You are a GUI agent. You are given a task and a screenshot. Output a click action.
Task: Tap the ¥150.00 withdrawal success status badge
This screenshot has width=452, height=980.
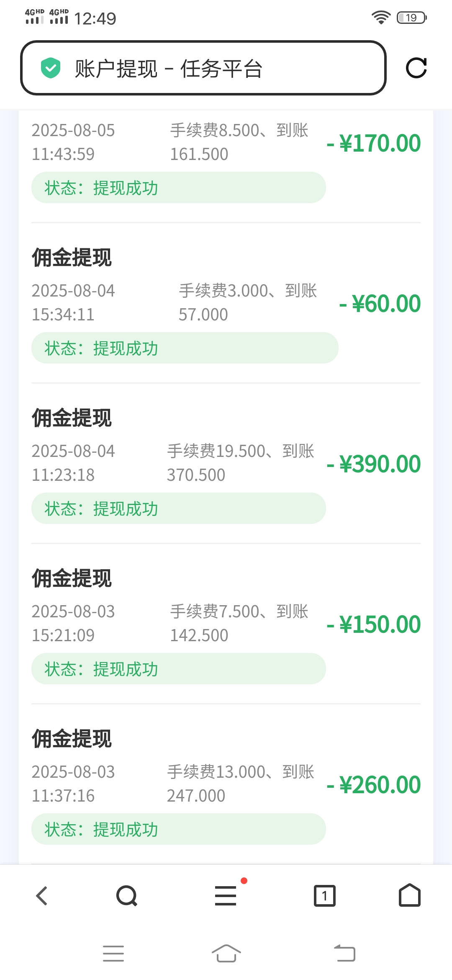(x=178, y=669)
